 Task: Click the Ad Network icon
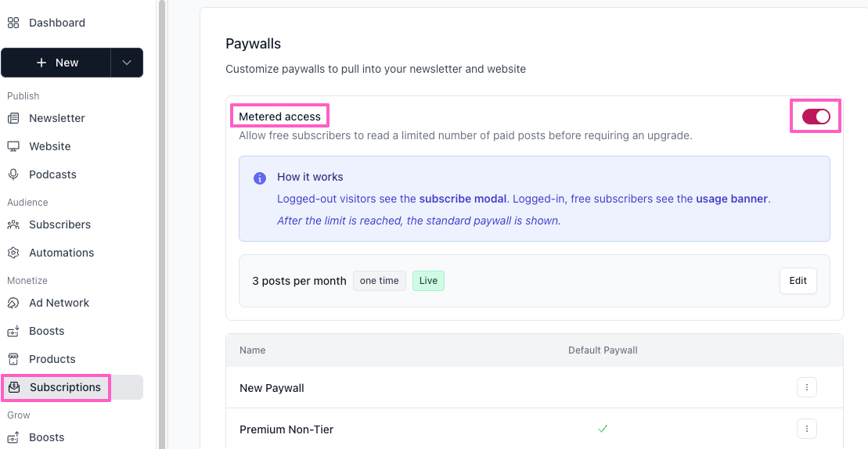coord(13,303)
